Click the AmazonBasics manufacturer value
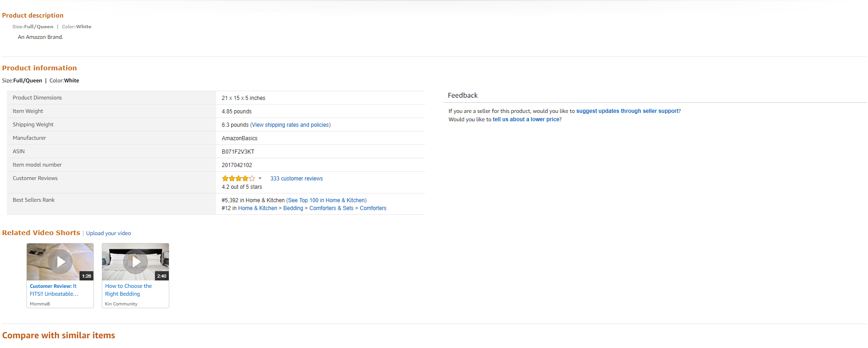 coord(240,138)
